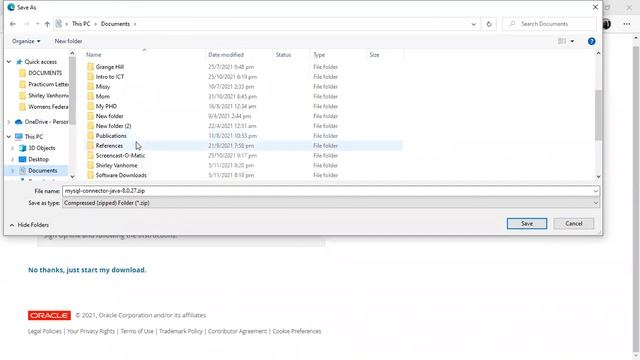
Task: Sort by the Name column
Action: (x=93, y=55)
